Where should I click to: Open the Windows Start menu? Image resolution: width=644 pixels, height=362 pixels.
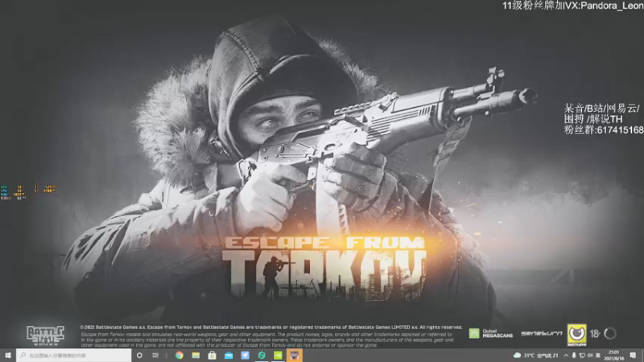8,356
